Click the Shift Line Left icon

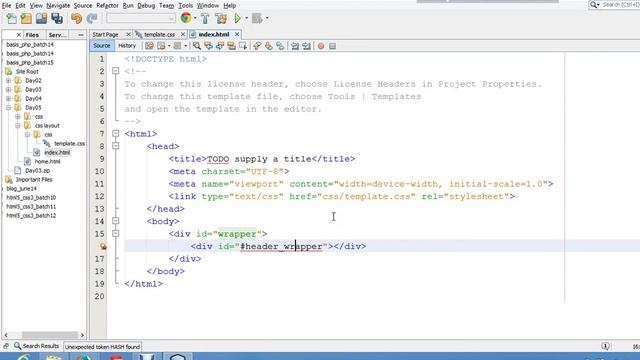[x=295, y=46]
